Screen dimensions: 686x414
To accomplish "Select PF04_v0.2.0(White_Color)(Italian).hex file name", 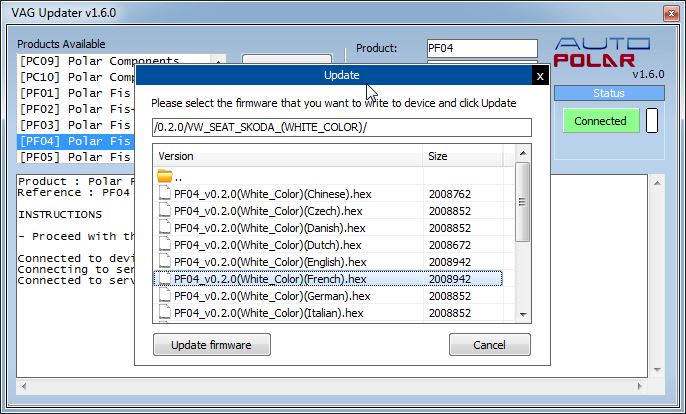I will [x=269, y=313].
